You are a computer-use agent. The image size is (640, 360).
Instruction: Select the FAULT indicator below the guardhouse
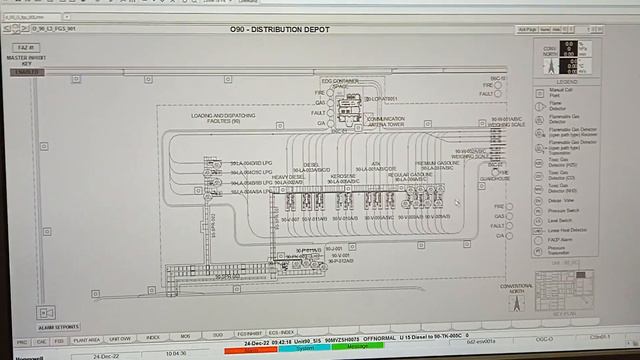[509, 226]
